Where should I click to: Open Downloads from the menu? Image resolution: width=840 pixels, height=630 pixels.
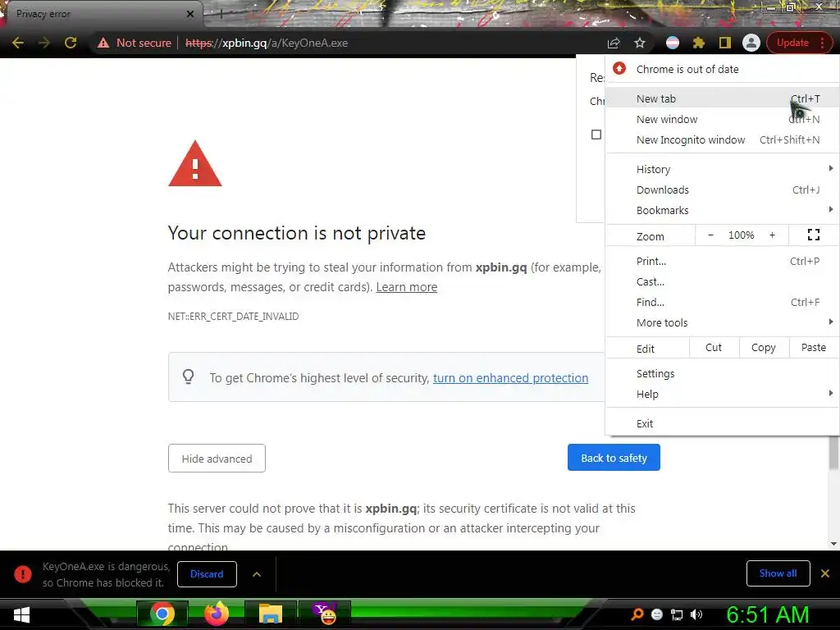pos(722,189)
